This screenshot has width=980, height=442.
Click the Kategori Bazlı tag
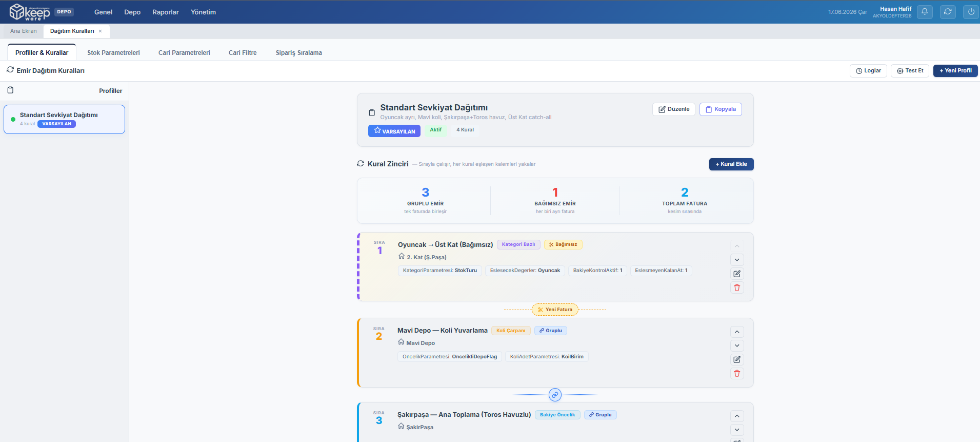point(518,244)
